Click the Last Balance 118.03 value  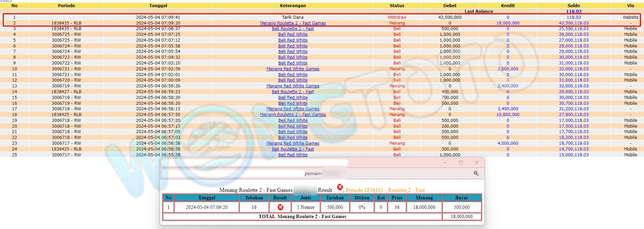point(574,11)
